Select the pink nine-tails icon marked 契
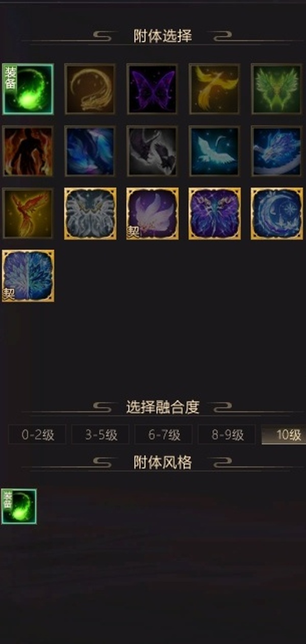The image size is (306, 644). click(152, 213)
